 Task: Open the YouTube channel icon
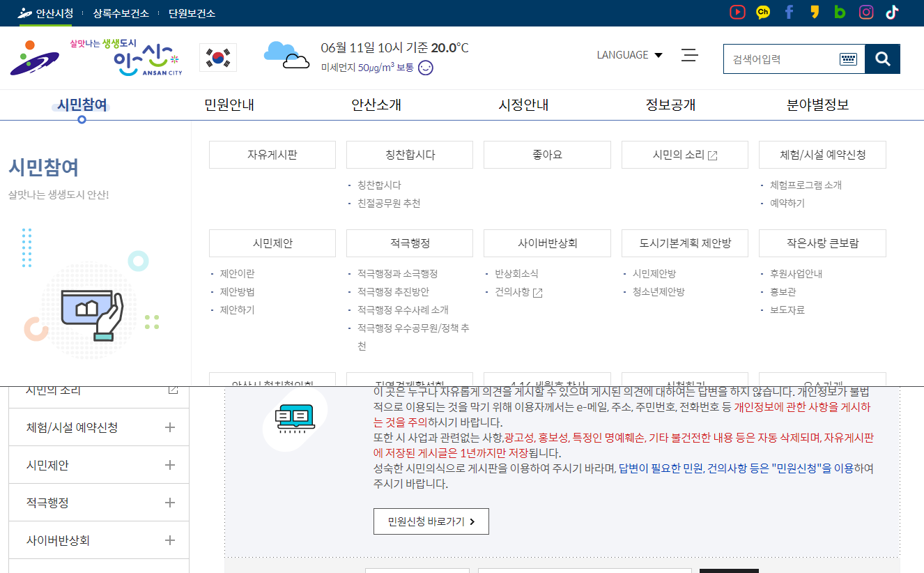tap(737, 13)
